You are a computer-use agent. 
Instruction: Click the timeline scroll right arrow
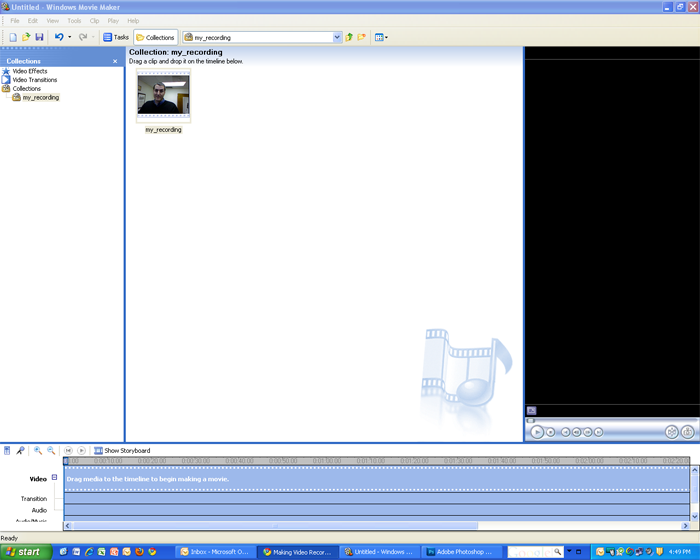[685, 526]
